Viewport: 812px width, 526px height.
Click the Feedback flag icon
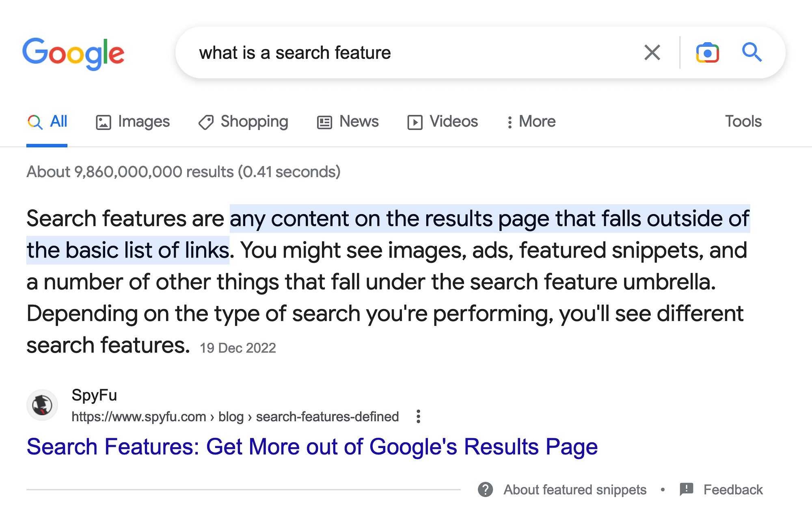coord(686,489)
